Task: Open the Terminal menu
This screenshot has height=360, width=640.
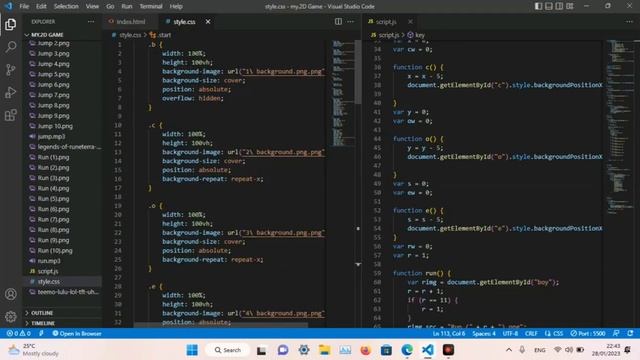Action: coord(151,6)
